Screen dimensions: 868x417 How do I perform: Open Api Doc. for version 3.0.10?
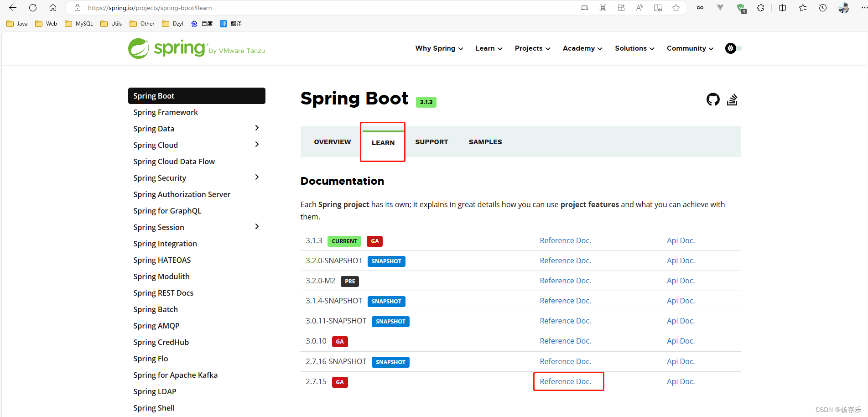pos(681,341)
